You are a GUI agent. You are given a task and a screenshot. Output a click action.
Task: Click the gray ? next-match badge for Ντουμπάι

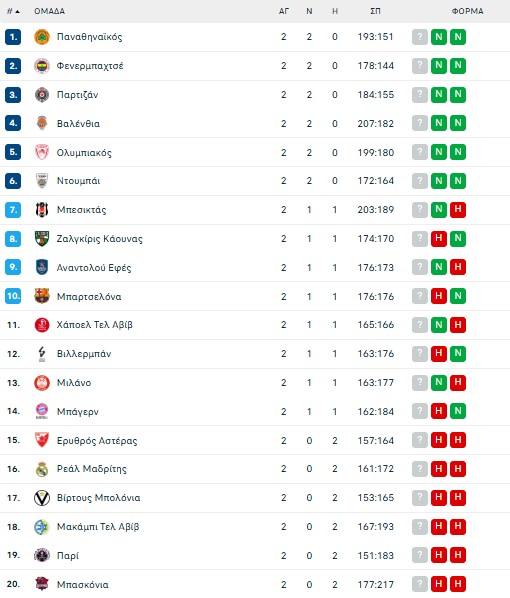(x=420, y=181)
